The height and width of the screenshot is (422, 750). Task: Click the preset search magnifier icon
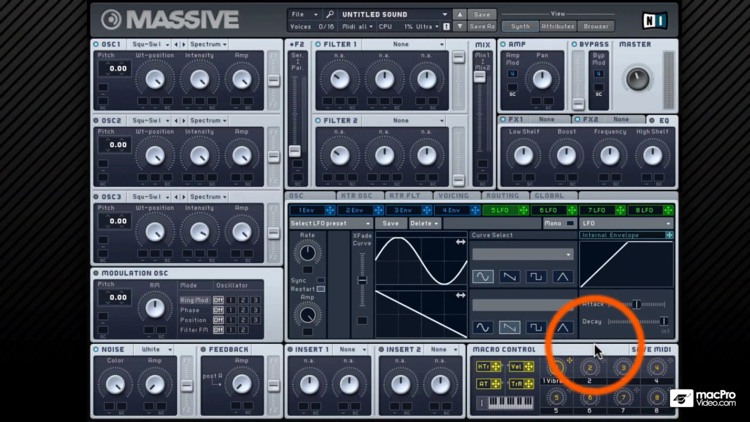click(x=330, y=14)
